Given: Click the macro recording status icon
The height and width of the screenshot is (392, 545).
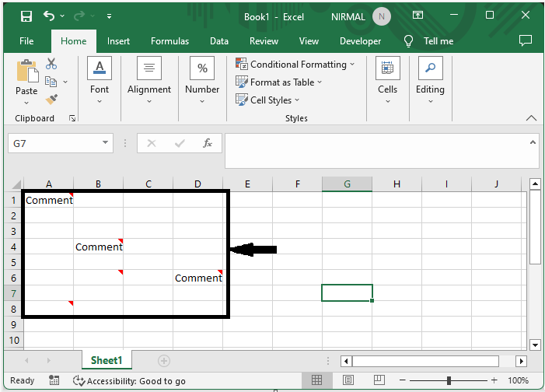Looking at the screenshot, I should pyautogui.click(x=54, y=380).
